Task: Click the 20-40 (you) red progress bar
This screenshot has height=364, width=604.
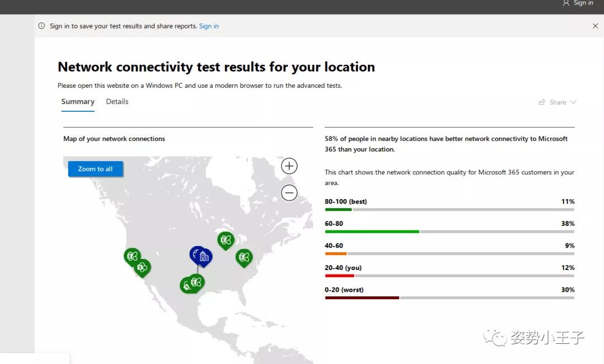Action: [450, 276]
